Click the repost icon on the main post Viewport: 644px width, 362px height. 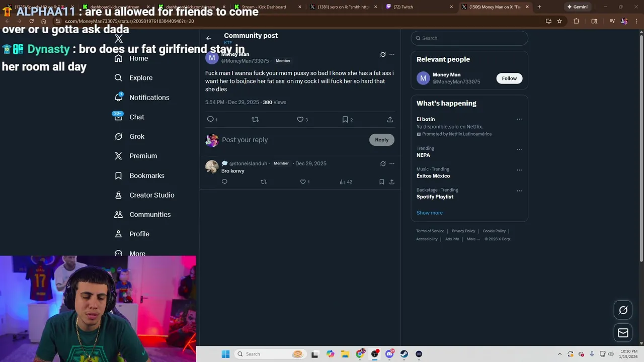click(x=255, y=119)
